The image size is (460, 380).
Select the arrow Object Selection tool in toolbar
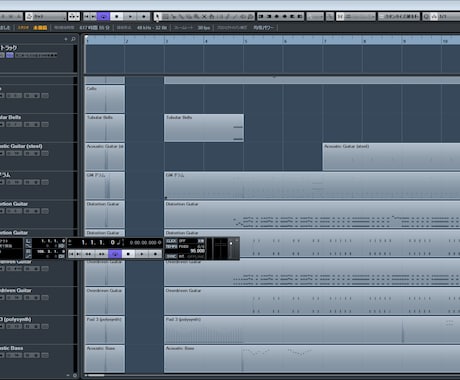pos(157,16)
